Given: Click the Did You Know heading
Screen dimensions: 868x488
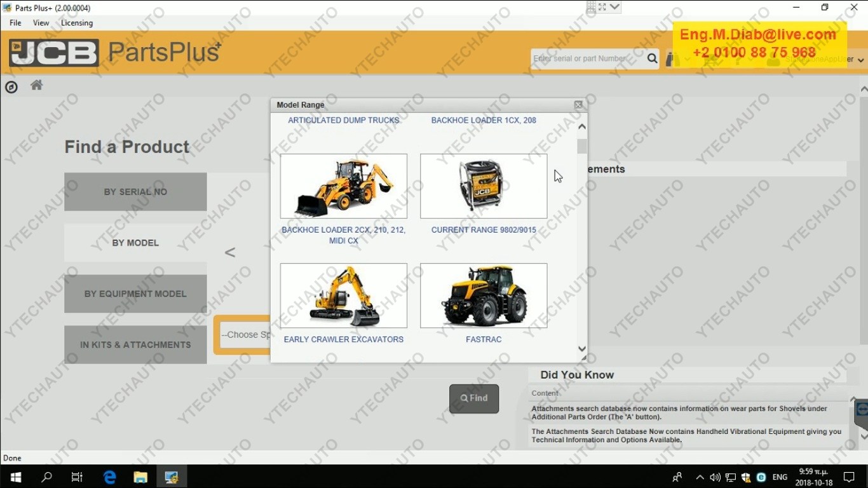Looking at the screenshot, I should pos(577,375).
